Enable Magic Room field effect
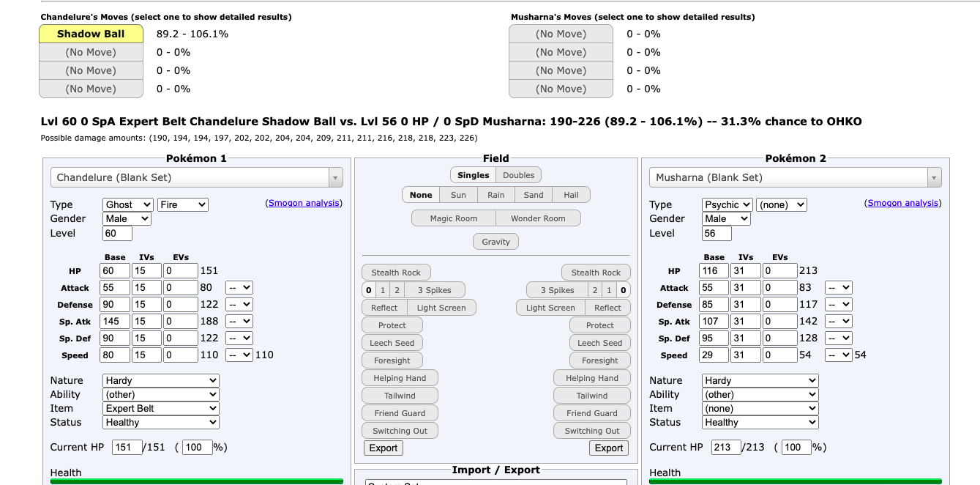 (x=454, y=218)
